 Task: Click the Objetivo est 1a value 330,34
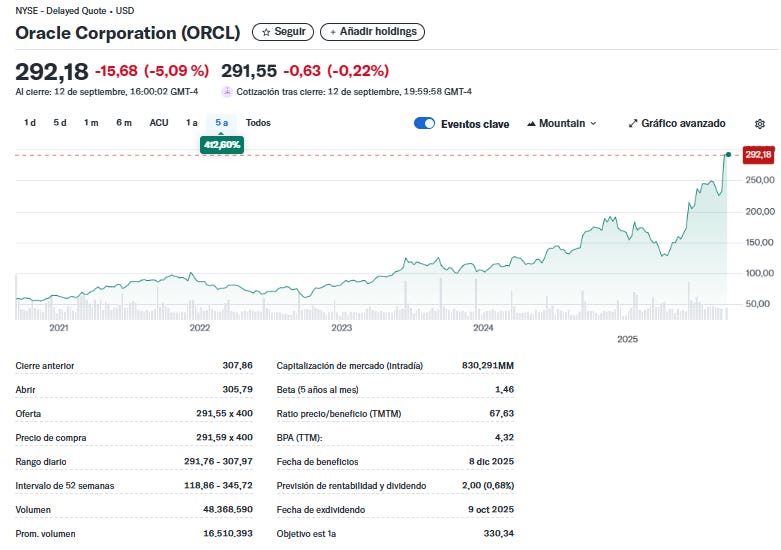(x=499, y=533)
